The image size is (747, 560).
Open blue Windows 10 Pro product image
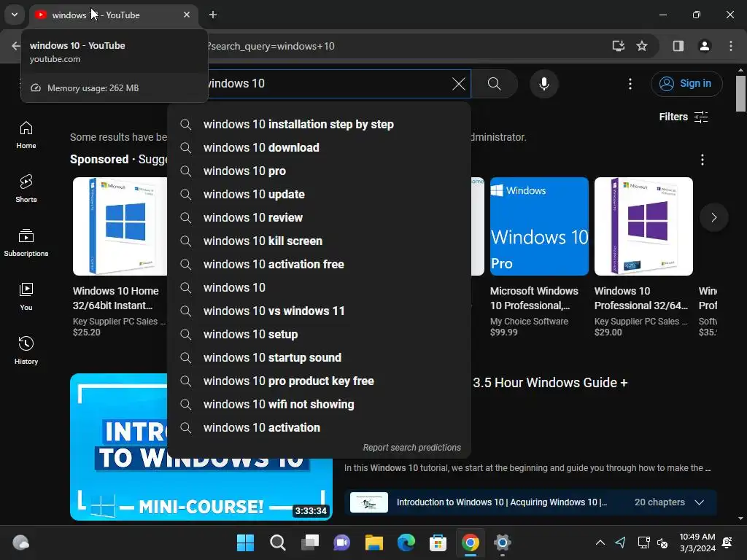tap(539, 226)
